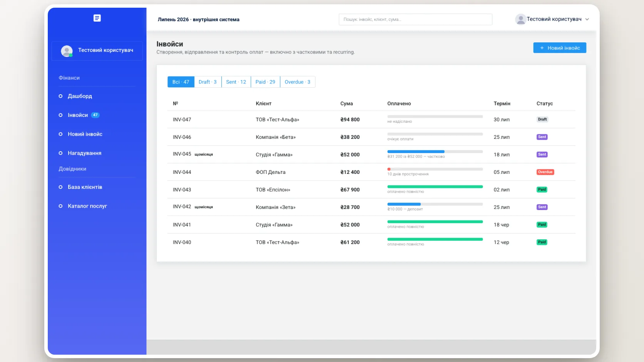This screenshot has height=362, width=644.
Task: Click the amount ₴12 400
Action: 350,172
